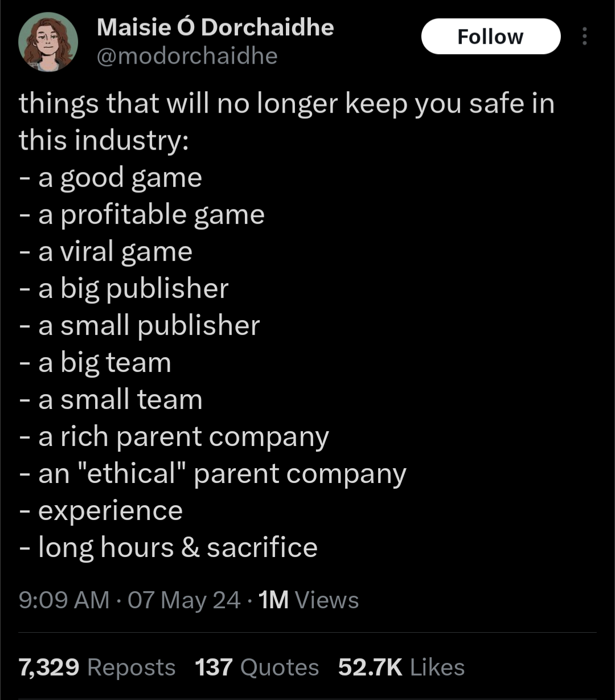Show the 7,329 Reposts list

(97, 667)
